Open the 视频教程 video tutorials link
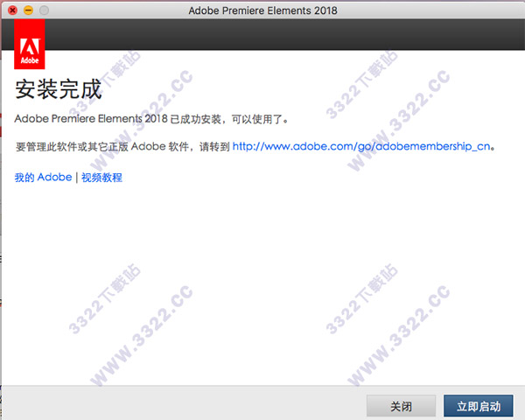The width and height of the screenshot is (525, 420). point(101,177)
